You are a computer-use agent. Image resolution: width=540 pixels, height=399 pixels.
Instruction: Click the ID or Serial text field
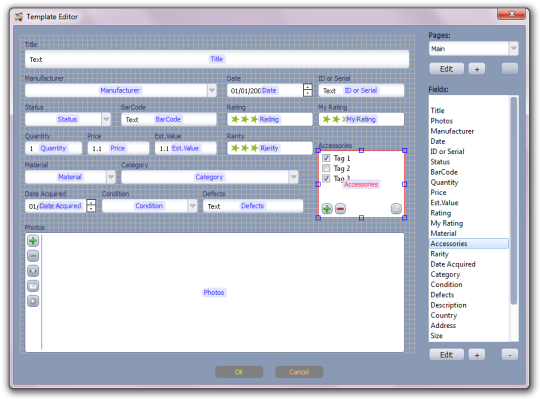click(361, 91)
